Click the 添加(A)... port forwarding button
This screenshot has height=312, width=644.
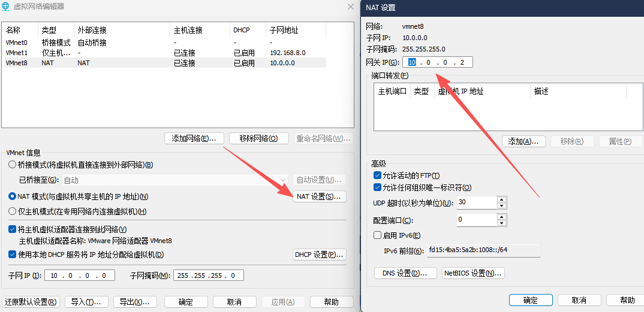523,141
